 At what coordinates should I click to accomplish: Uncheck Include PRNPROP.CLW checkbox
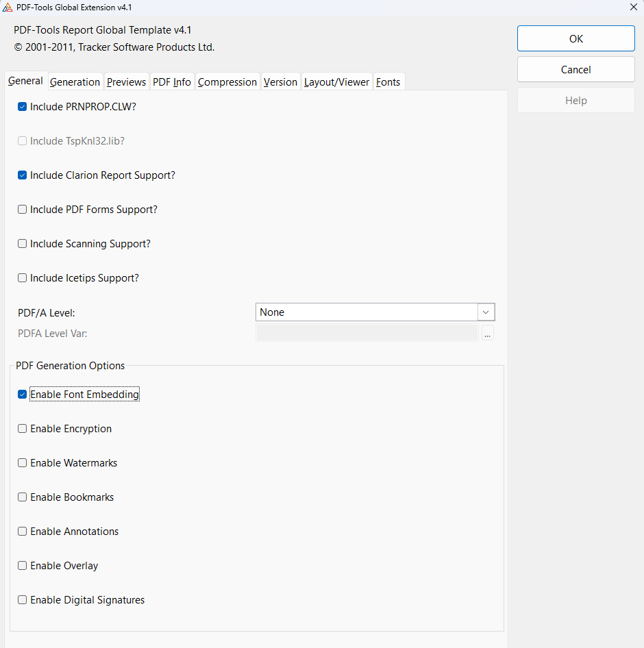tap(23, 107)
